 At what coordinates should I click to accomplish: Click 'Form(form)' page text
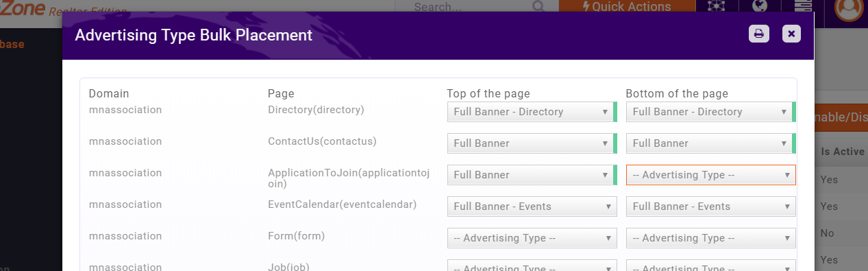click(296, 236)
